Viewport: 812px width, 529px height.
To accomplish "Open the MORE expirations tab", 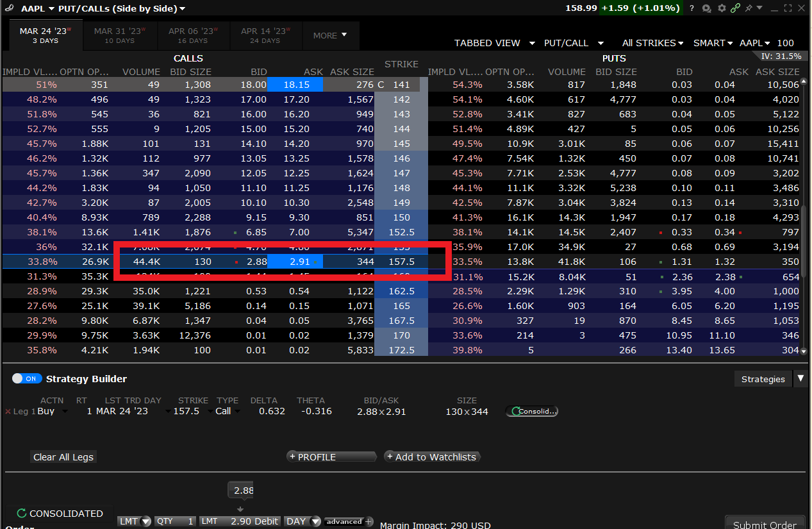I will pos(330,35).
